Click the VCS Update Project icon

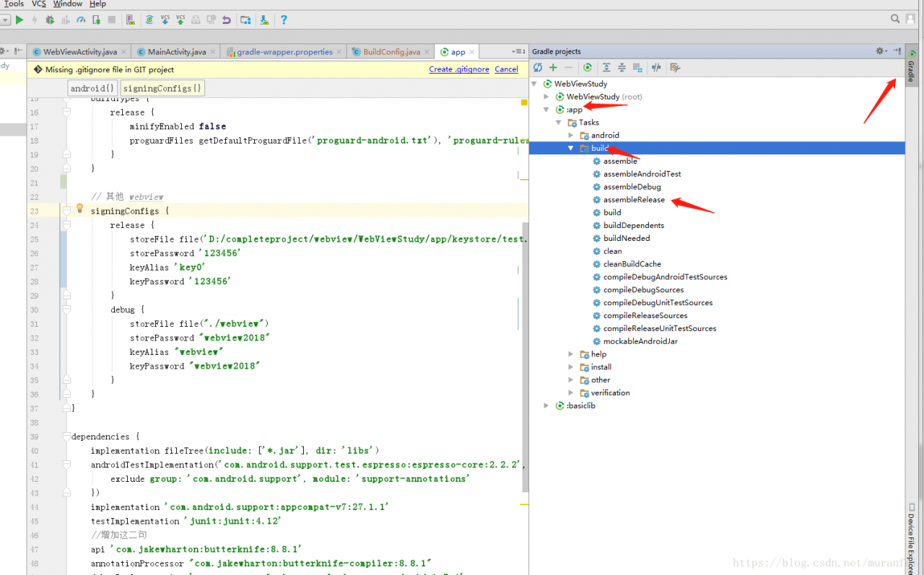165,20
